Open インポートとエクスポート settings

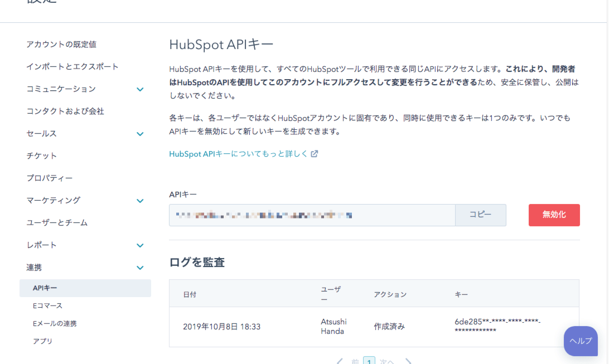pos(72,66)
